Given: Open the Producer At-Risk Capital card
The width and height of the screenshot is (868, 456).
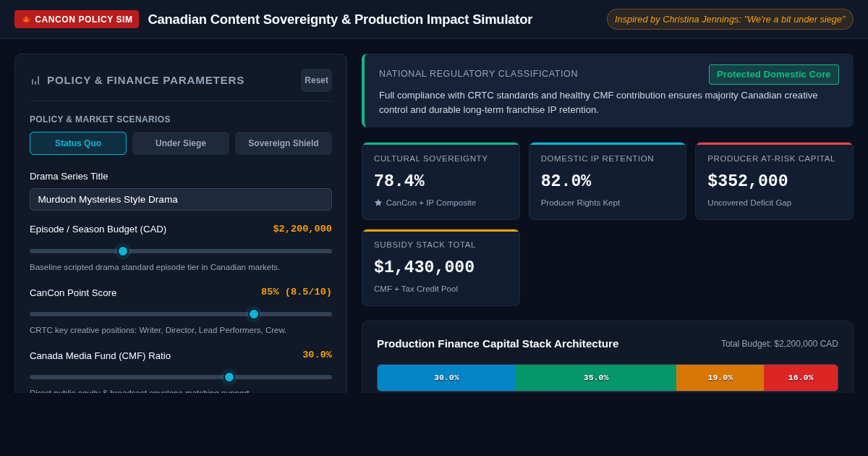Looking at the screenshot, I should click(x=774, y=181).
